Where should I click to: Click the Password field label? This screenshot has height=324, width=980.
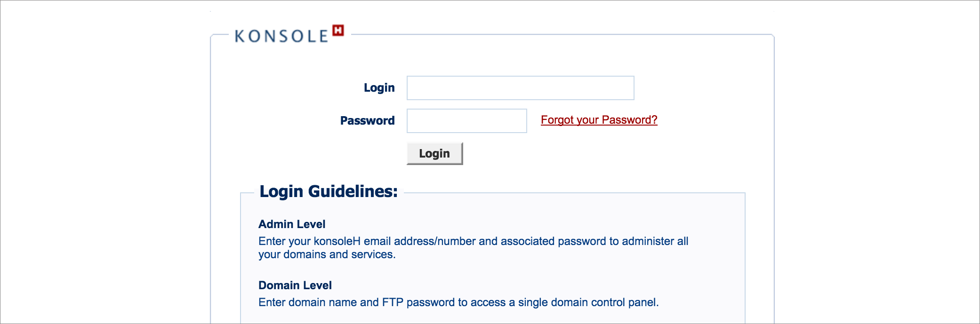367,121
